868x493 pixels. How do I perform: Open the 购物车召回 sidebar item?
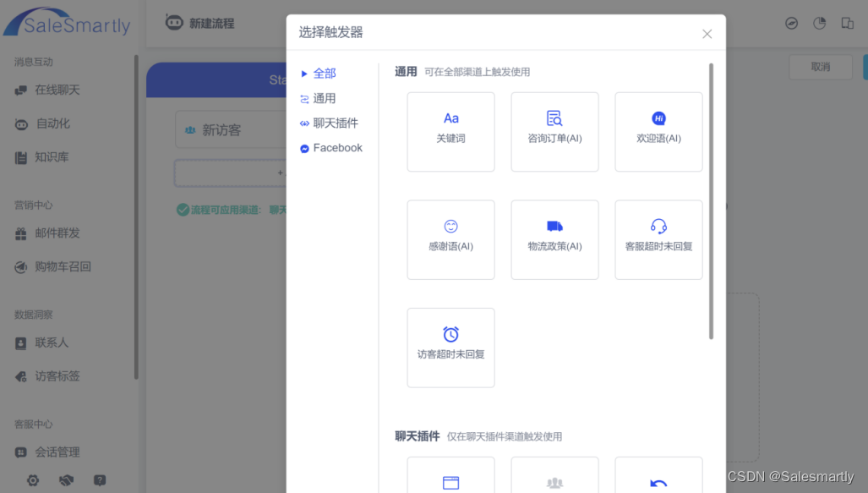63,266
